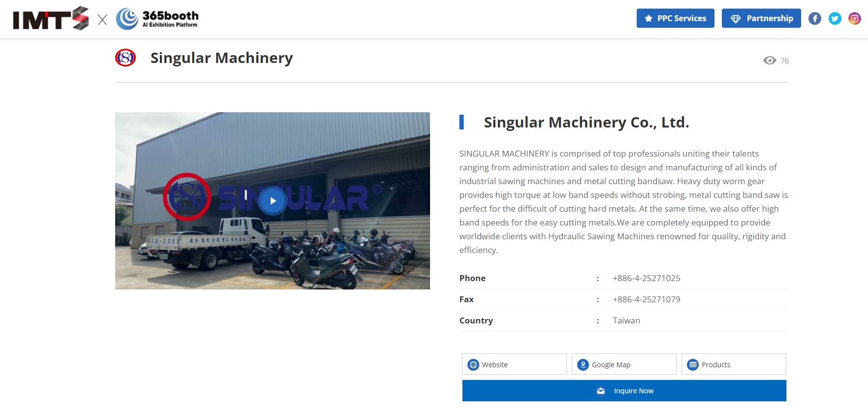Click the Singular Machinery page title
This screenshot has height=415, width=868.
(221, 58)
